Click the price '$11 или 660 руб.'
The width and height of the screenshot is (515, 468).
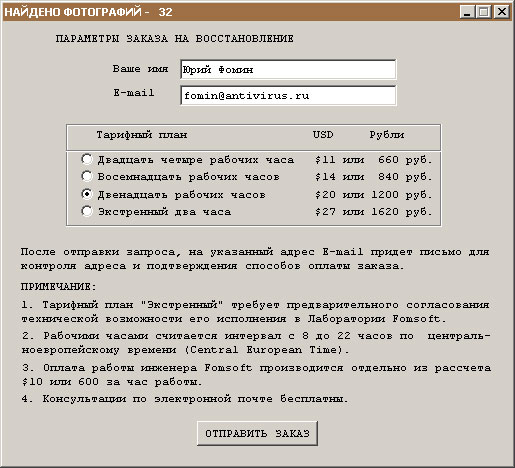(373, 160)
